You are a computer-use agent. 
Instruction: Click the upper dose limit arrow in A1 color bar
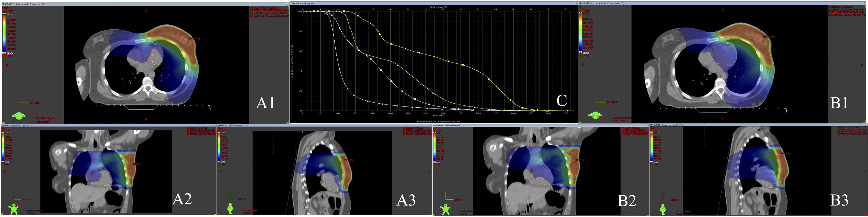tap(4, 14)
